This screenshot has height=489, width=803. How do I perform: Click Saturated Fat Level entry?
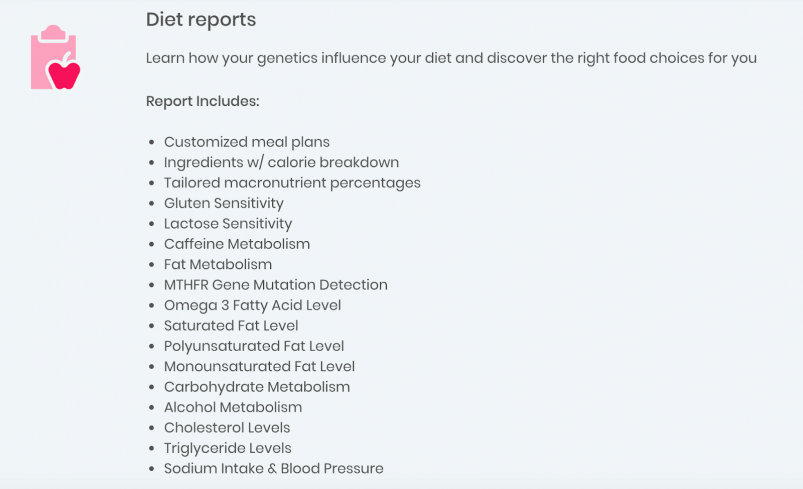pyautogui.click(x=231, y=326)
